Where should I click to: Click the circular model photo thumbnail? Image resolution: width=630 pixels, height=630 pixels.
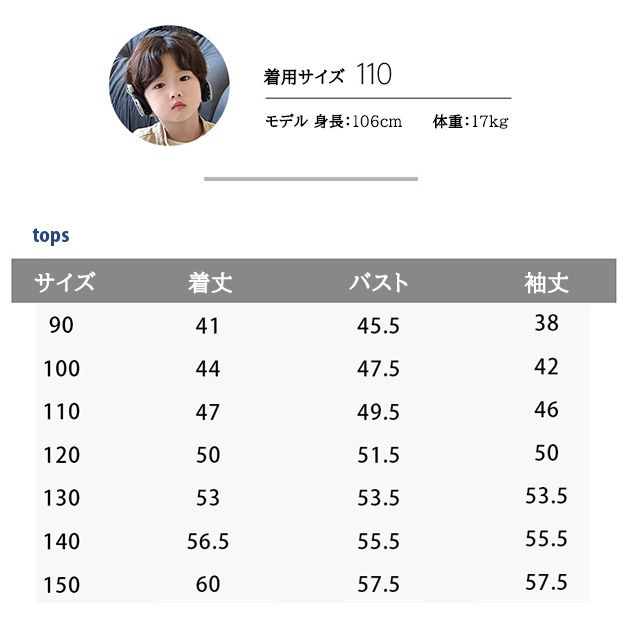click(168, 85)
